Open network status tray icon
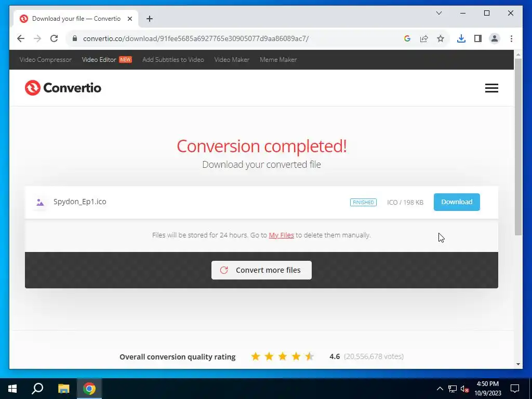This screenshot has height=399, width=532. (x=453, y=389)
